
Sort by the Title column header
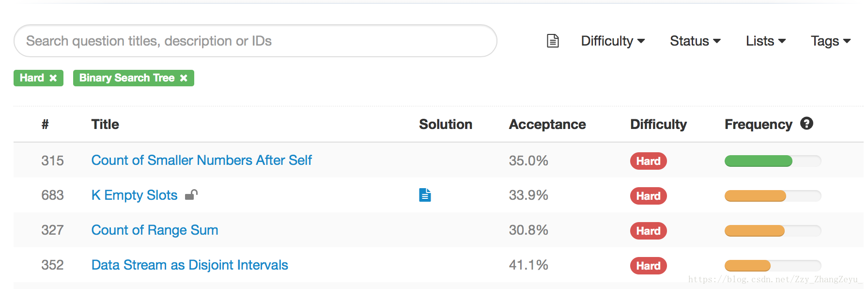[x=105, y=125]
